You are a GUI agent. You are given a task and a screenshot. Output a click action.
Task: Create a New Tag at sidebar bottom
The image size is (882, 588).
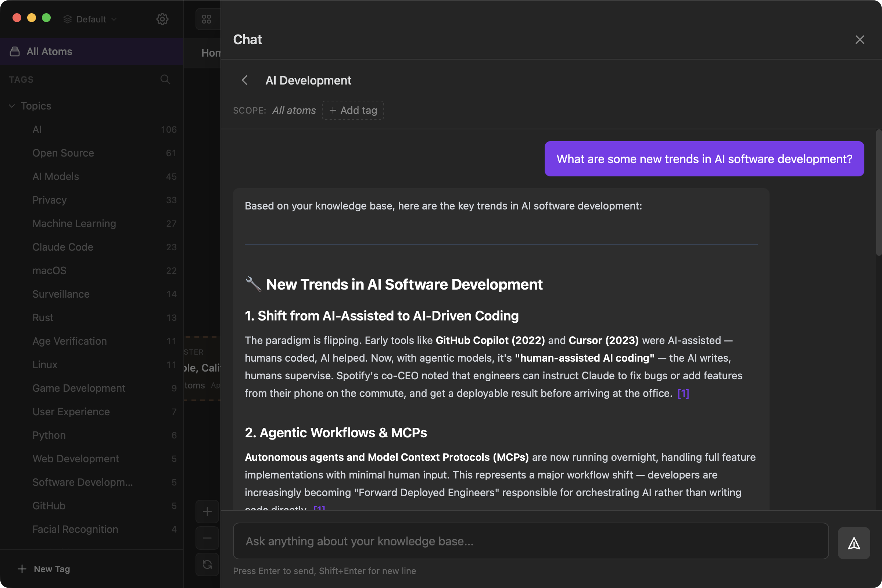[x=44, y=569]
